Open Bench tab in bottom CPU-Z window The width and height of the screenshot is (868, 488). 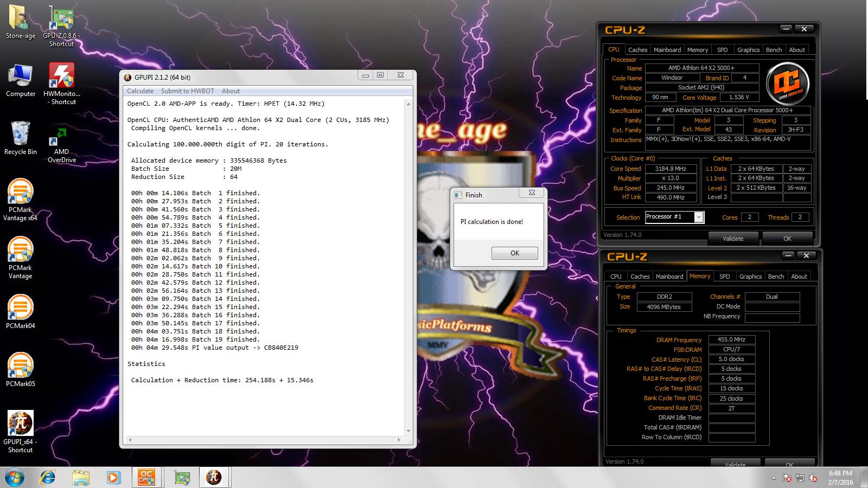(776, 277)
